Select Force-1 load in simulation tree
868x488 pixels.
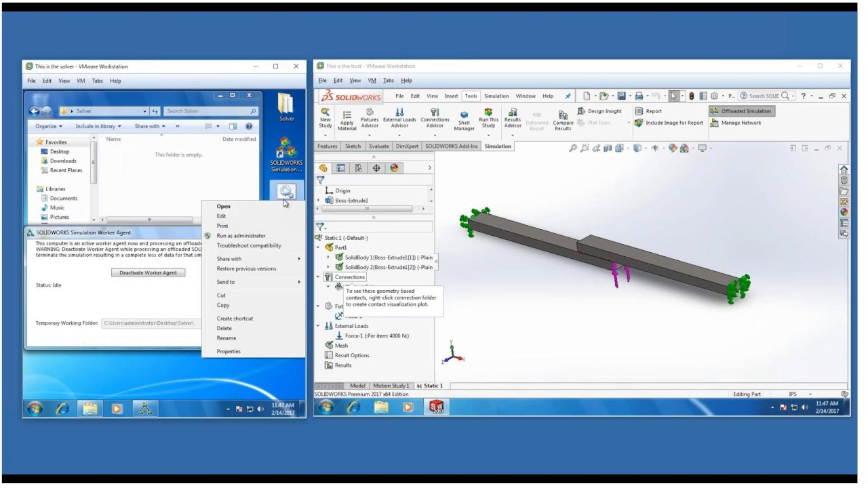pyautogui.click(x=372, y=335)
